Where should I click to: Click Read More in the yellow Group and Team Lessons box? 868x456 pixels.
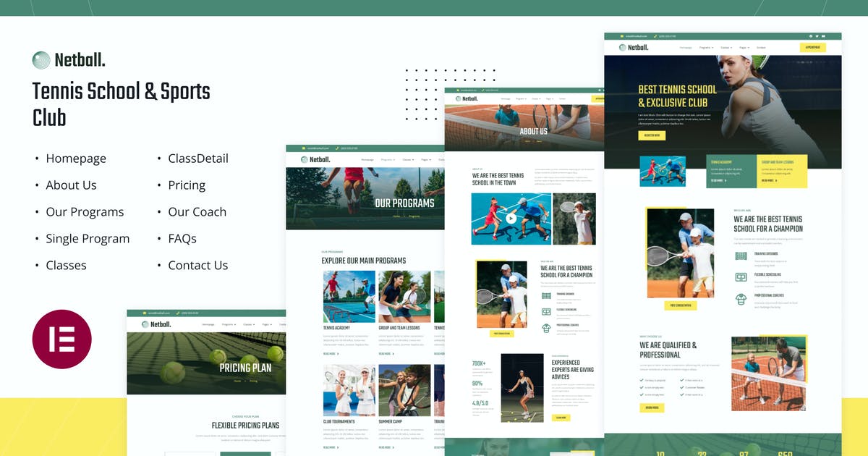(x=770, y=181)
